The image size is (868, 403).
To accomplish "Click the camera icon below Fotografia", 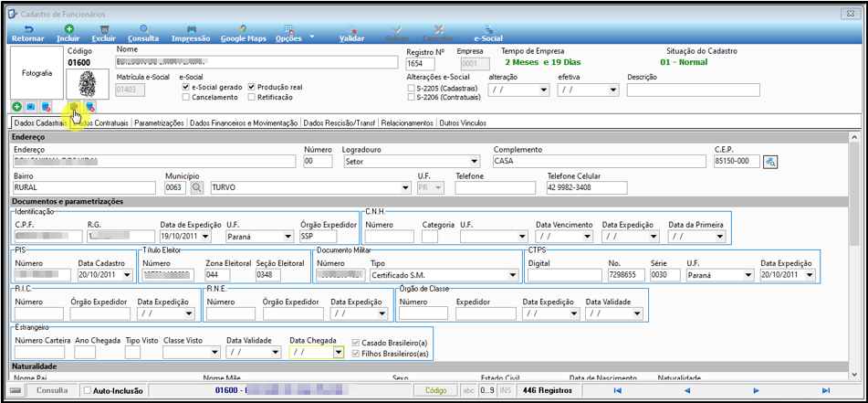I will pyautogui.click(x=31, y=106).
